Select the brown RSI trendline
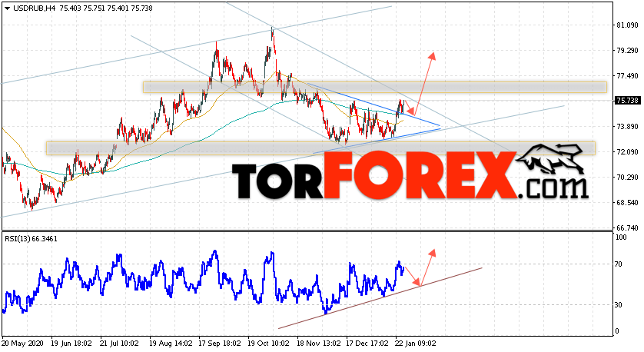The width and height of the screenshot is (644, 352). point(380,298)
